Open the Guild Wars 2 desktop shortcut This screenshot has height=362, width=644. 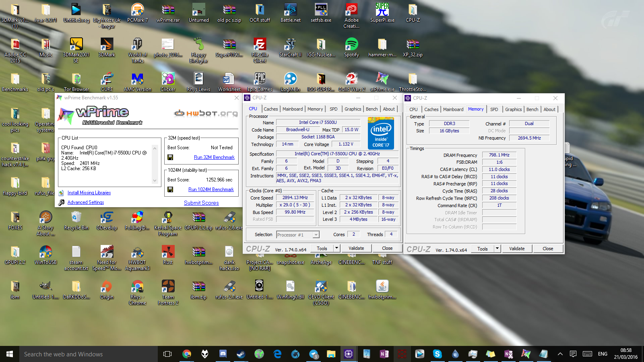[x=351, y=82]
